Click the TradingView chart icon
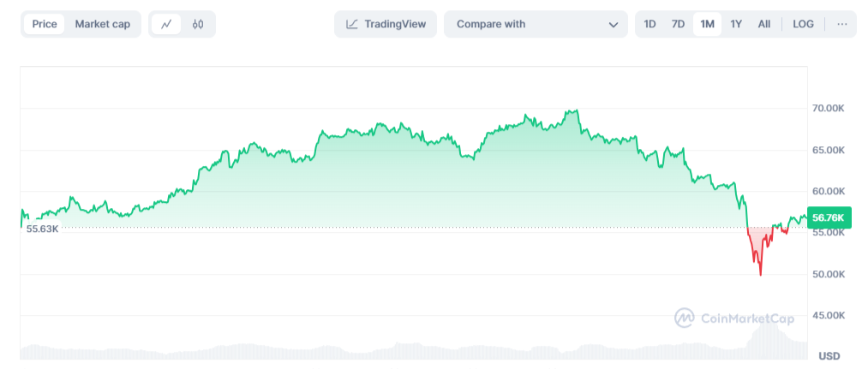 (352, 24)
